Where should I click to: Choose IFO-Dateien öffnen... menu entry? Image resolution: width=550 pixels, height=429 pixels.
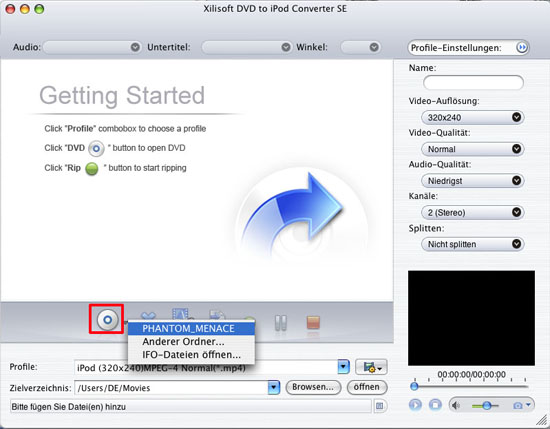191,355
